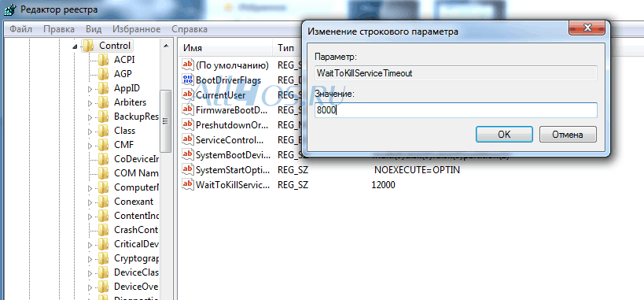The image size is (644, 300).
Task: Select the Class folder icon
Action: tap(103, 131)
